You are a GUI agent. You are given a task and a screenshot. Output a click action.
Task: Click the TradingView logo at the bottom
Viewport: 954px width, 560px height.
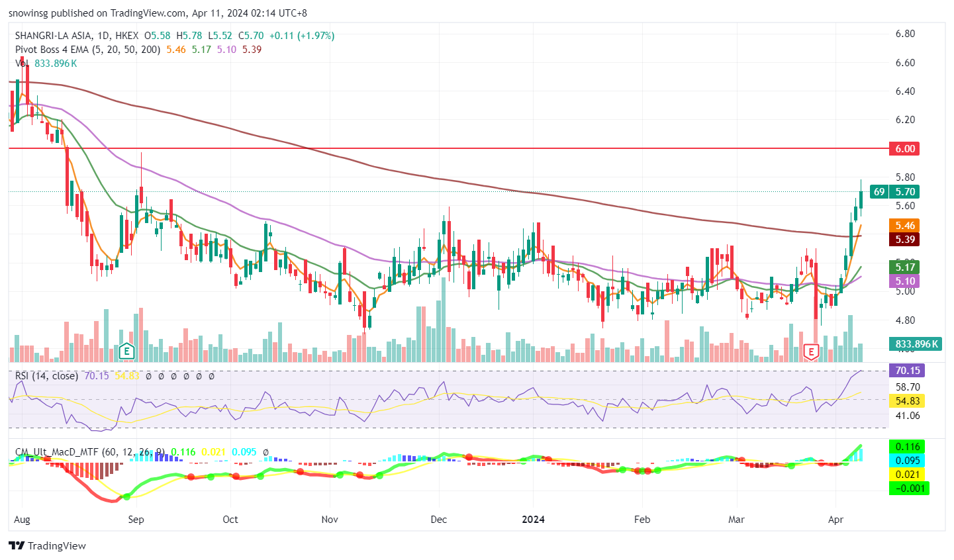pyautogui.click(x=48, y=546)
